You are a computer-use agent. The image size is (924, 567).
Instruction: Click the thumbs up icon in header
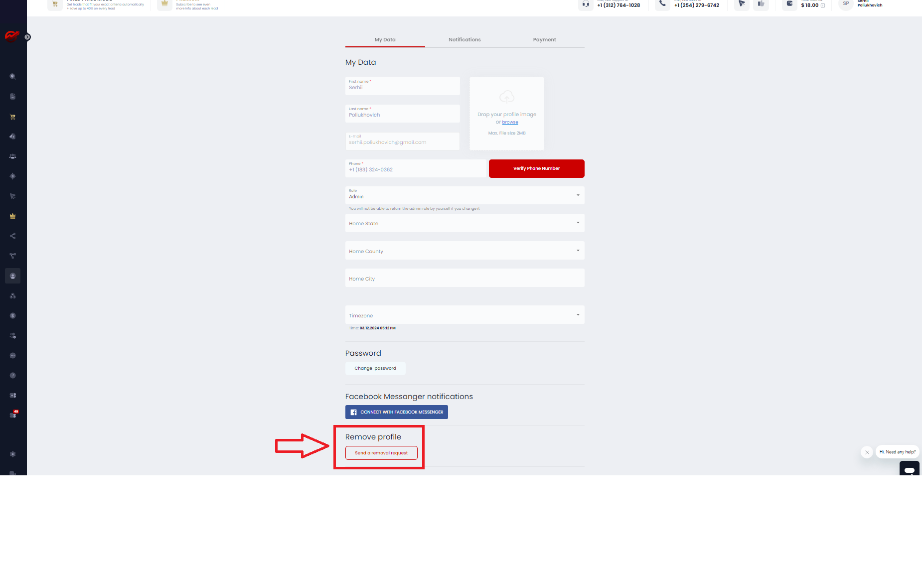(761, 4)
